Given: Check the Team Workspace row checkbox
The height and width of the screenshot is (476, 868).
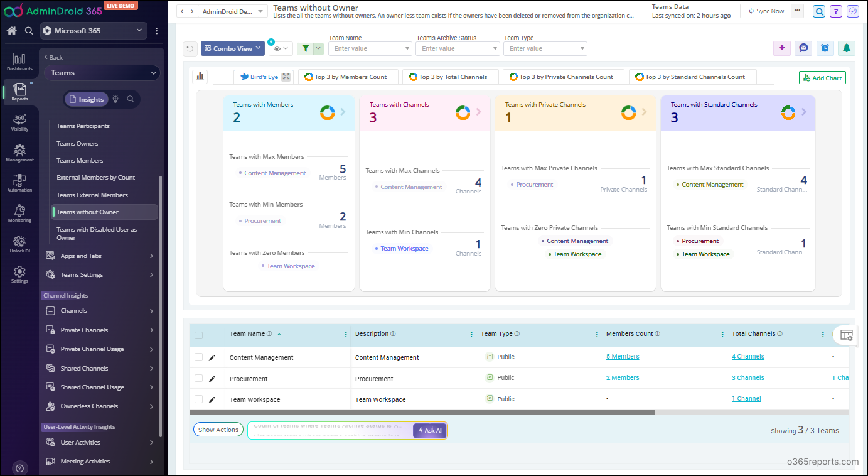Looking at the screenshot, I should [198, 399].
